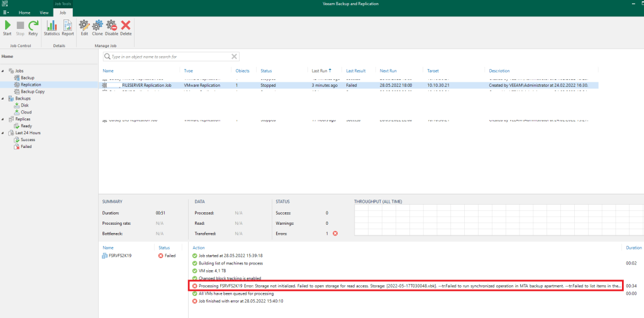Screen dimensions: 644x318
Task: Delete the selected job
Action: pos(126,28)
